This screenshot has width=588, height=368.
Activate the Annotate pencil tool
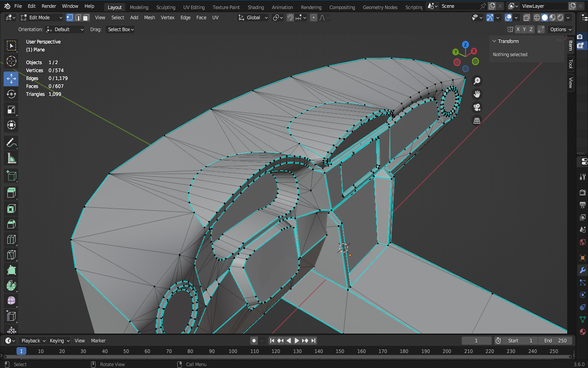[x=11, y=143]
